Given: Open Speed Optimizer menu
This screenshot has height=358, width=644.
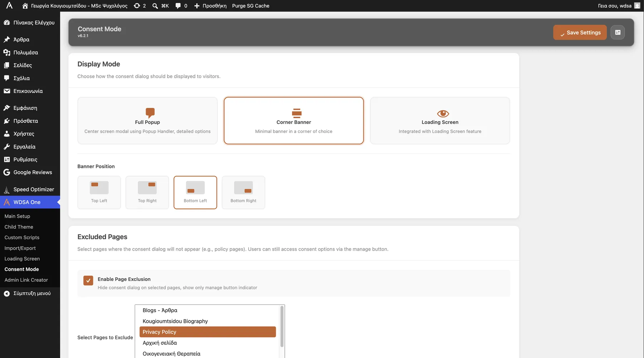Looking at the screenshot, I should (30, 189).
